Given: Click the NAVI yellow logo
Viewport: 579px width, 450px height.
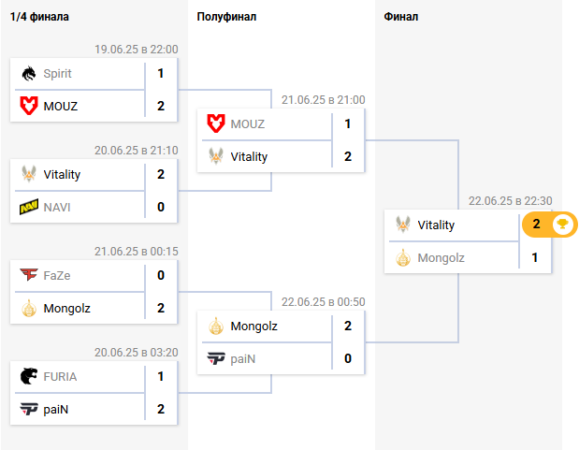Looking at the screenshot, I should [x=28, y=207].
